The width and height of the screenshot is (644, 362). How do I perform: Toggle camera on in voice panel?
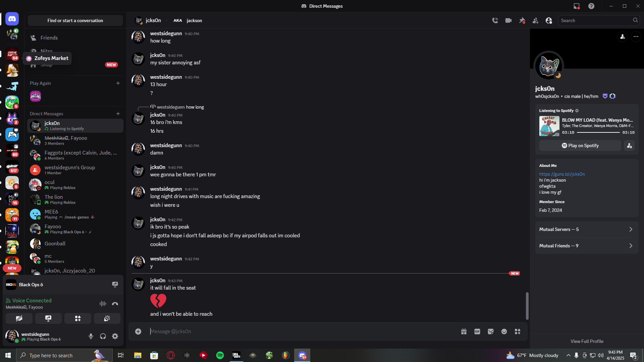(x=19, y=318)
